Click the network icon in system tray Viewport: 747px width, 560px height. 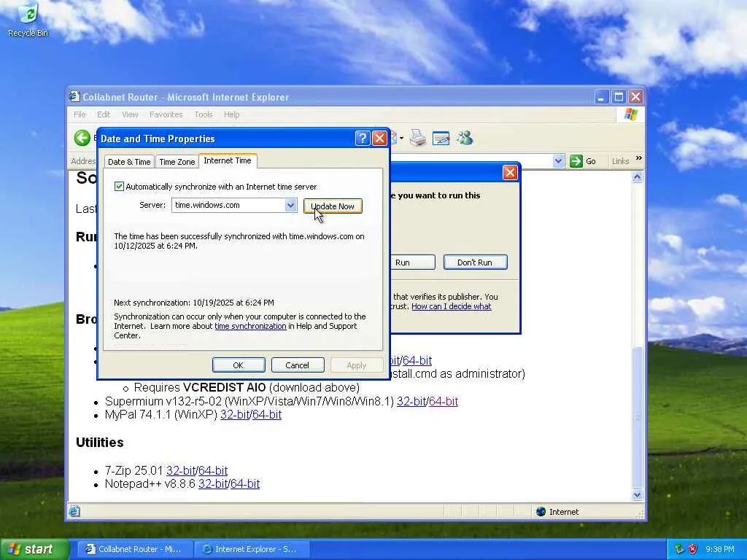coord(679,549)
